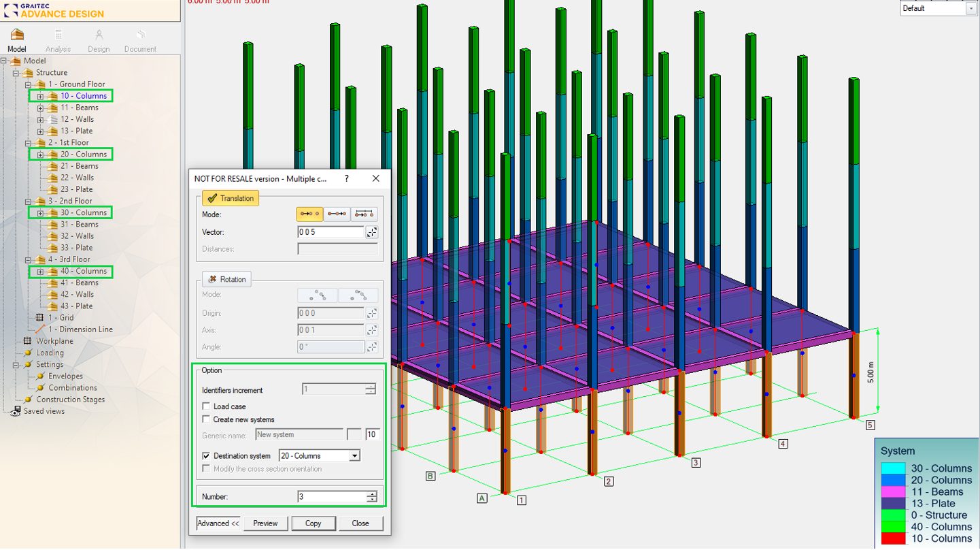Click the 22 - Walls folder icon
The width and height of the screenshot is (980, 550).
(52, 178)
